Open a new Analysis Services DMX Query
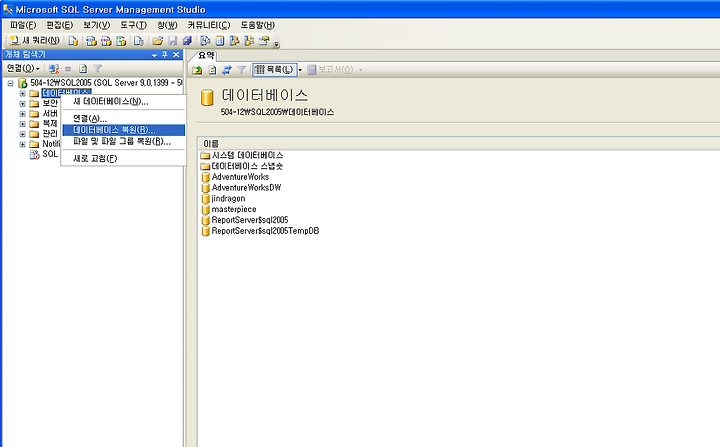The height and width of the screenshot is (447, 720). point(106,41)
